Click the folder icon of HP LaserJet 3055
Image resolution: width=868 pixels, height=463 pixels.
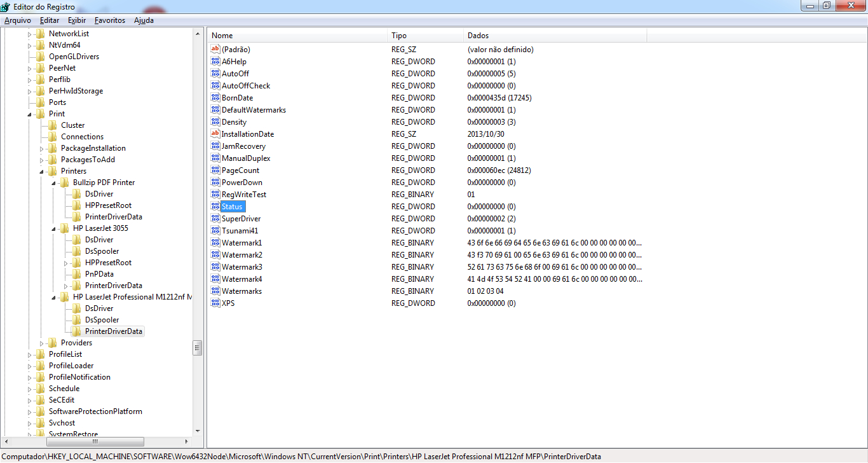coord(64,228)
